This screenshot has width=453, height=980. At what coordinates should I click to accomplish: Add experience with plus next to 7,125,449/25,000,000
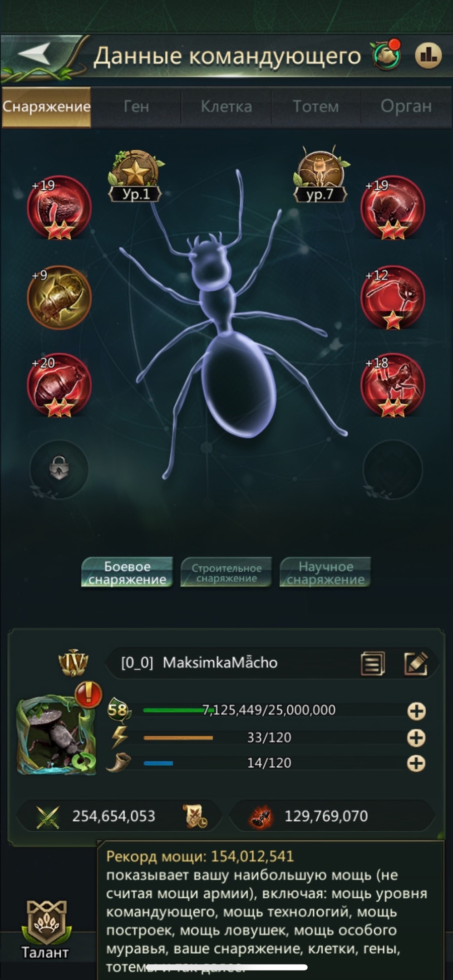[416, 711]
